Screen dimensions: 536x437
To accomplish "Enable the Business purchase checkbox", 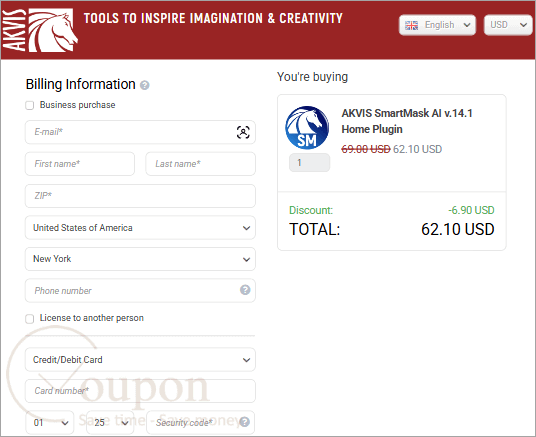I will pos(30,105).
